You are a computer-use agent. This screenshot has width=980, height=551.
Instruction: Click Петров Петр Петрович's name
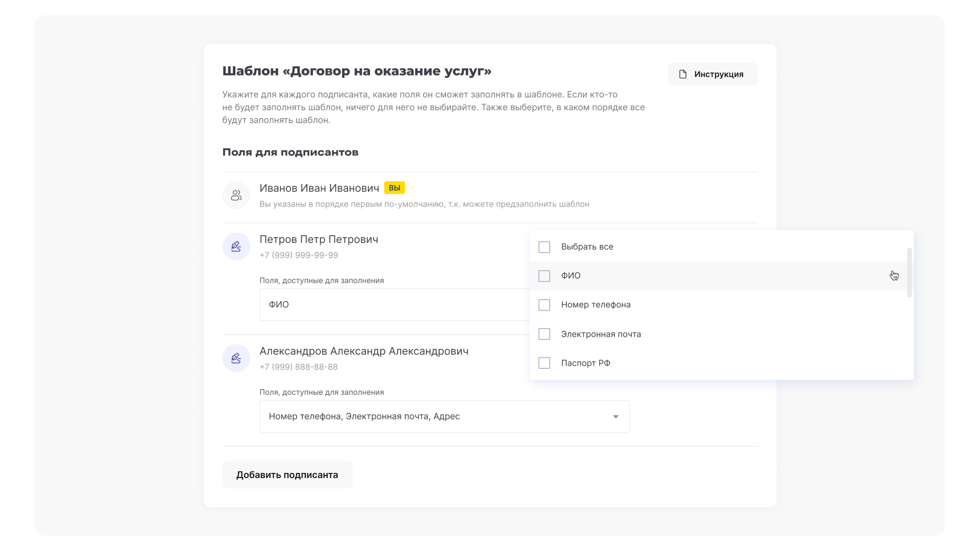click(318, 239)
